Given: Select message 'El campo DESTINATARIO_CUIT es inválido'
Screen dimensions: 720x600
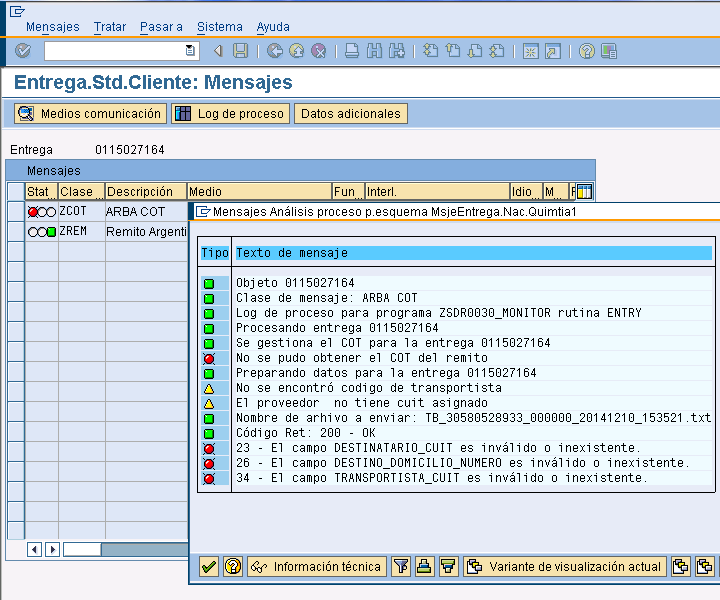Looking at the screenshot, I should tap(438, 448).
